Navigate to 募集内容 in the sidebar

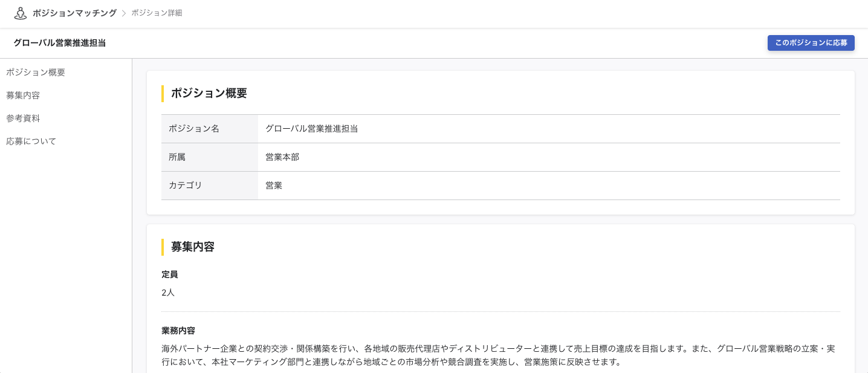(x=23, y=95)
